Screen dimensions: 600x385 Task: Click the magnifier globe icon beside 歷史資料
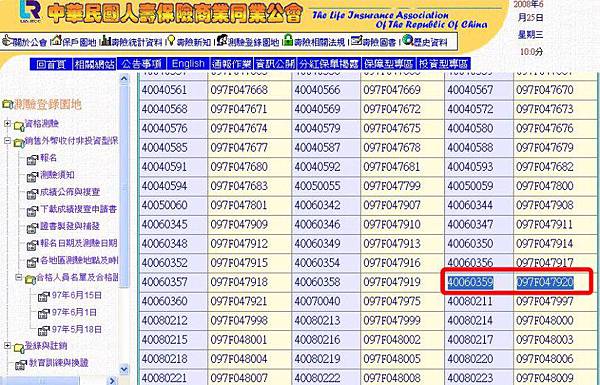tap(408, 40)
